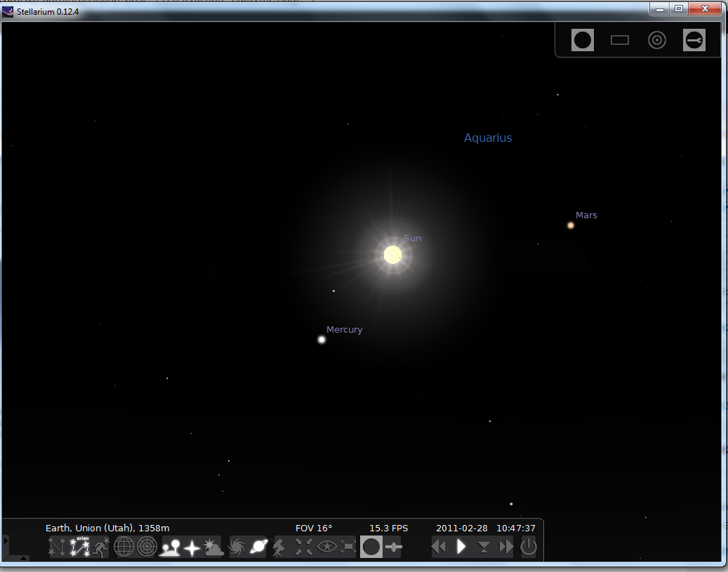Screen dimensions: 728x572
Task: Toggle constellation art figures
Action: (101, 547)
